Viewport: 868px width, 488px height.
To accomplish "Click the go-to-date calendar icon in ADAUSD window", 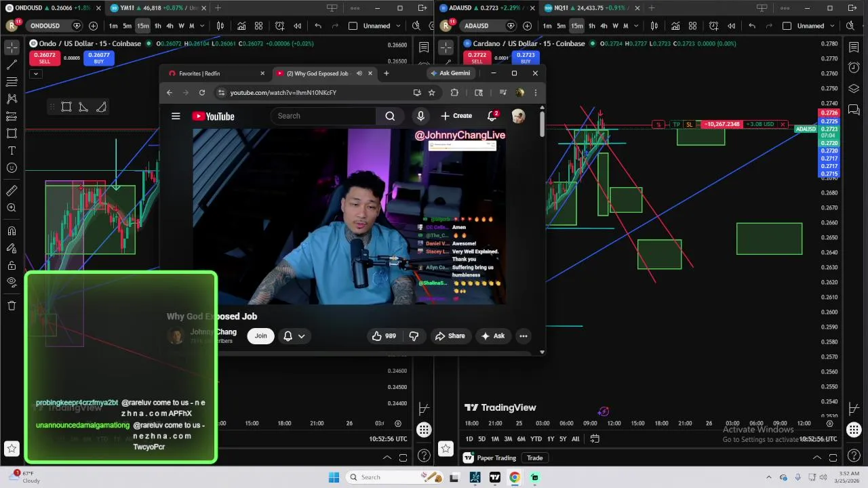I will (595, 439).
